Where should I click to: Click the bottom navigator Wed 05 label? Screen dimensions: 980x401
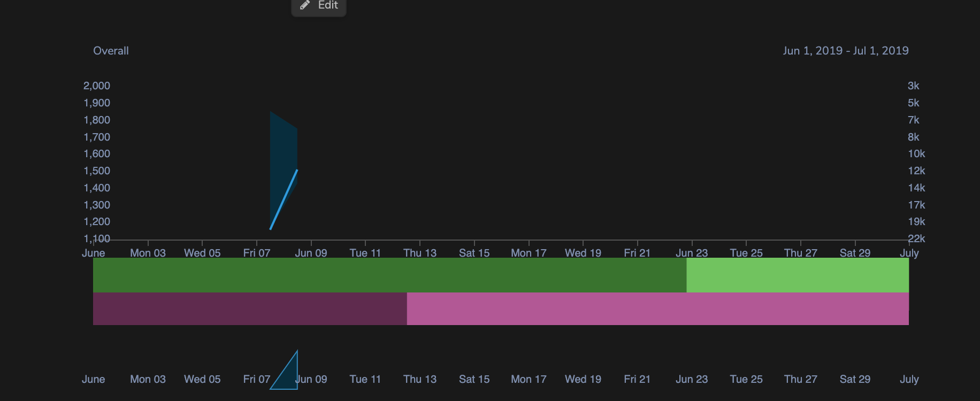point(202,379)
